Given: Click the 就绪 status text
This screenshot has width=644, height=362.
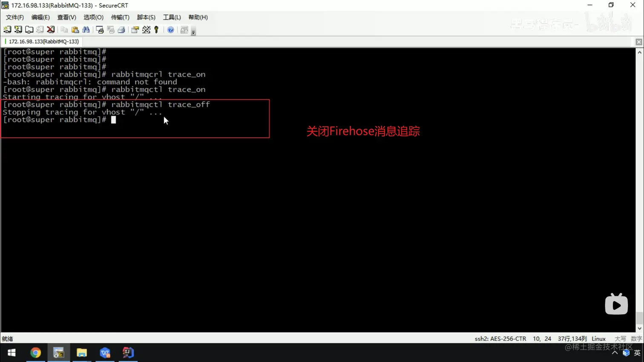Looking at the screenshot, I should pos(7,339).
